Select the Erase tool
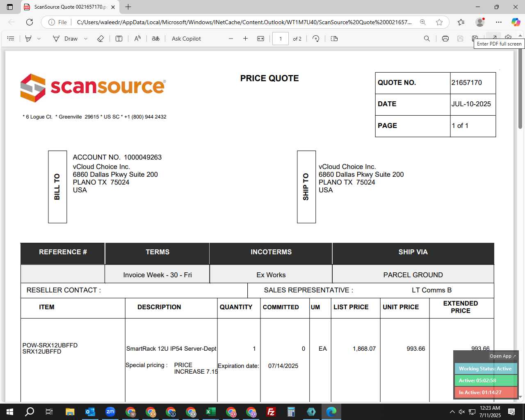Screen dimensions: 525x420 (100, 39)
